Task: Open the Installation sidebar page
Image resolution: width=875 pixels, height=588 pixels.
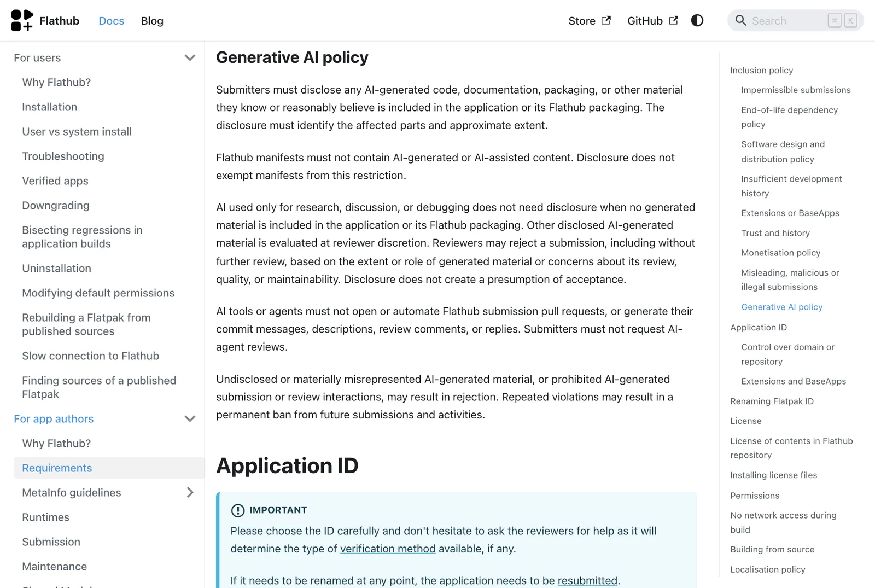Action: pos(50,107)
